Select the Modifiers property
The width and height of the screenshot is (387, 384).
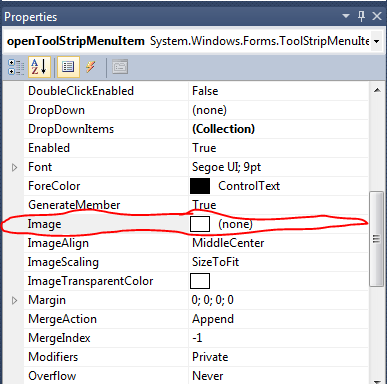click(x=53, y=357)
